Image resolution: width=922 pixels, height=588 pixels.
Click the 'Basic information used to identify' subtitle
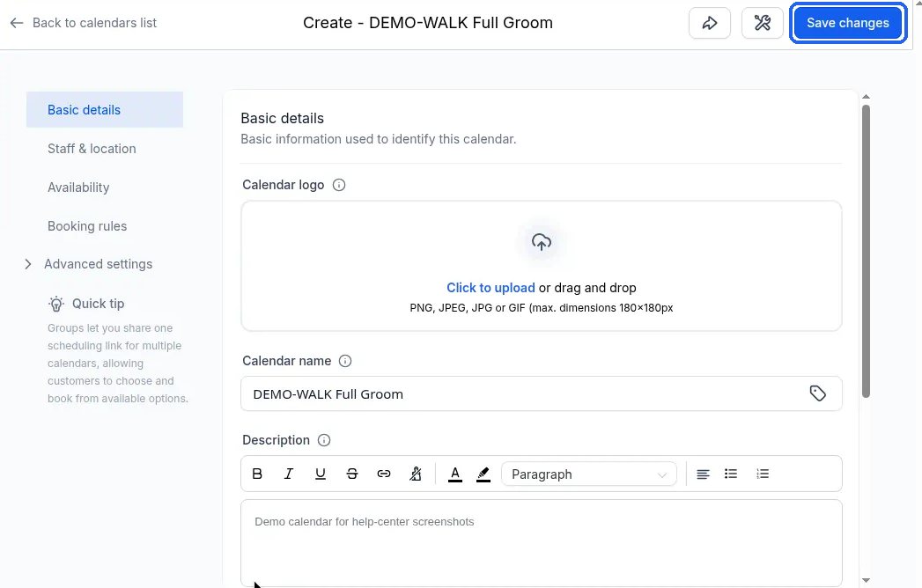(378, 139)
